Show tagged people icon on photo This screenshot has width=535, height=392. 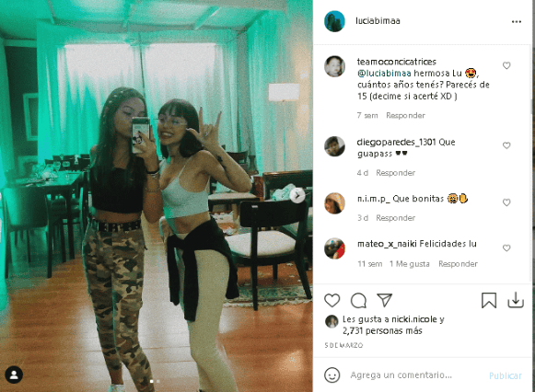pyautogui.click(x=14, y=375)
